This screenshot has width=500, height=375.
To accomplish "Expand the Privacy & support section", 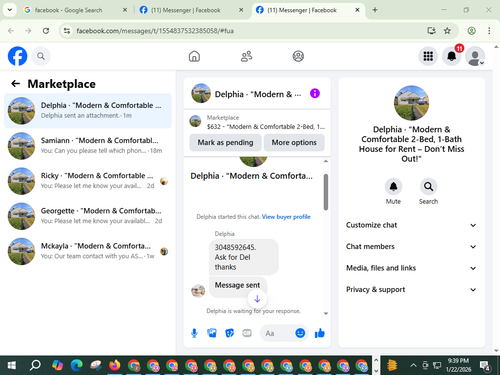I will point(411,289).
